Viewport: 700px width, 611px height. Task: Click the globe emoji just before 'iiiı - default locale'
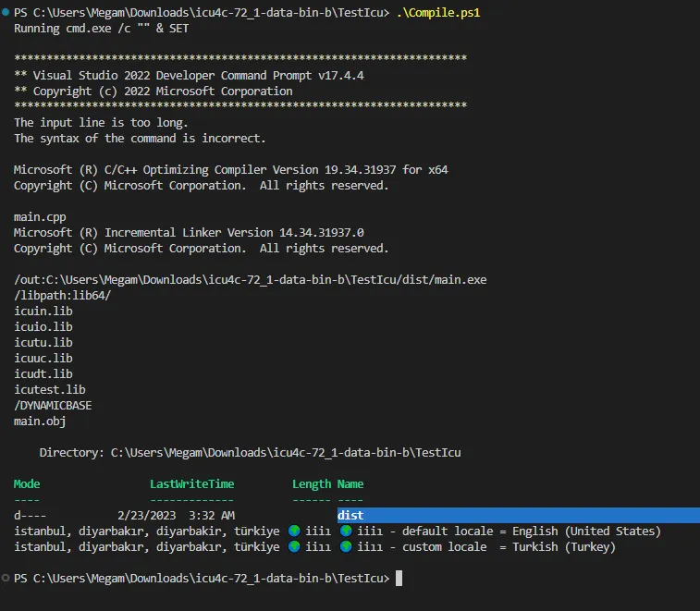pyautogui.click(x=346, y=532)
